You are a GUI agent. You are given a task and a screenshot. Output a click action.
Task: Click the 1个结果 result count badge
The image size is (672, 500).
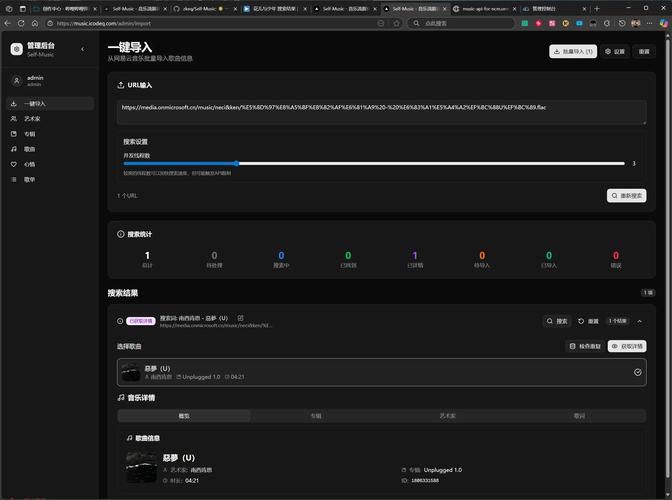click(x=618, y=321)
